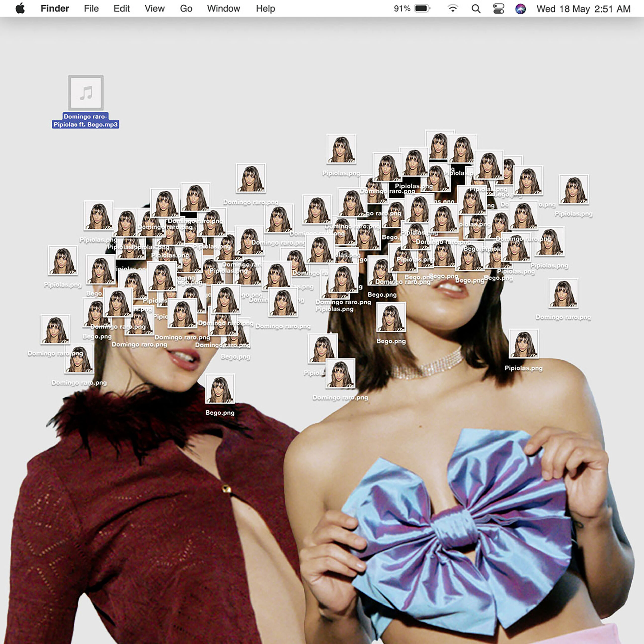Click the battery 91% indicator
The width and height of the screenshot is (644, 644).
pyautogui.click(x=413, y=8)
